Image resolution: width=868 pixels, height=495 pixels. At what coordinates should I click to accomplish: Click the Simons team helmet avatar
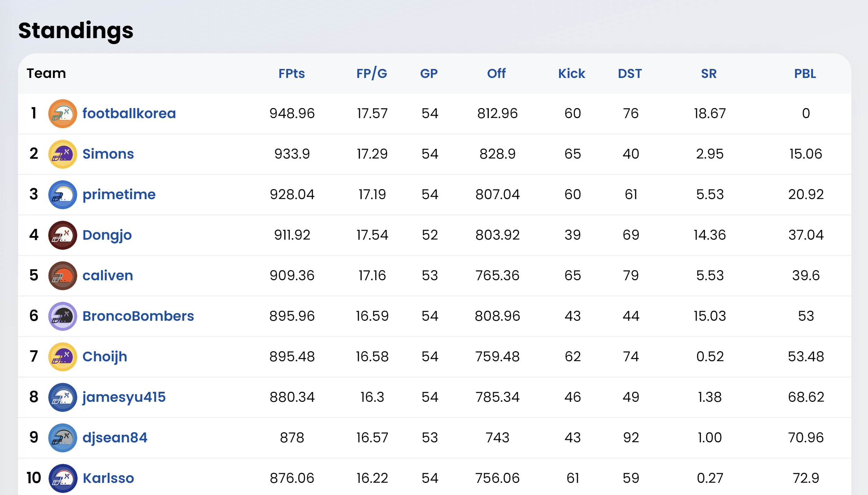tap(62, 154)
